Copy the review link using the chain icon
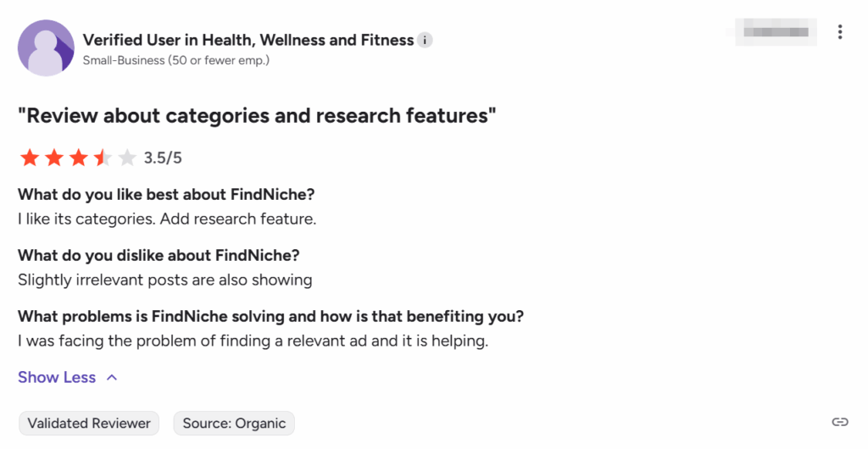 pyautogui.click(x=839, y=422)
